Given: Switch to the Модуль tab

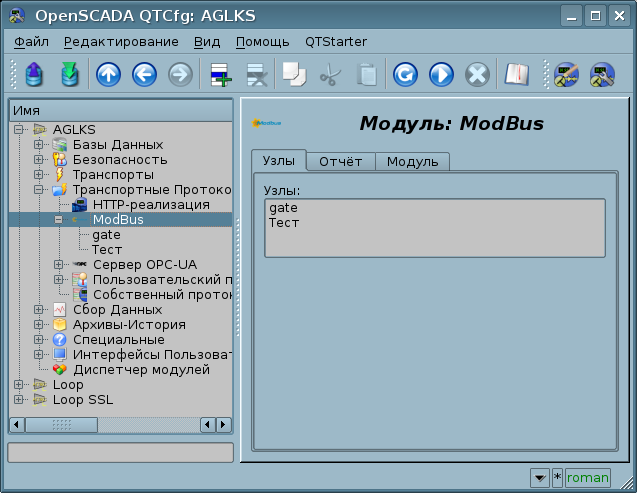Looking at the screenshot, I should click(x=412, y=162).
